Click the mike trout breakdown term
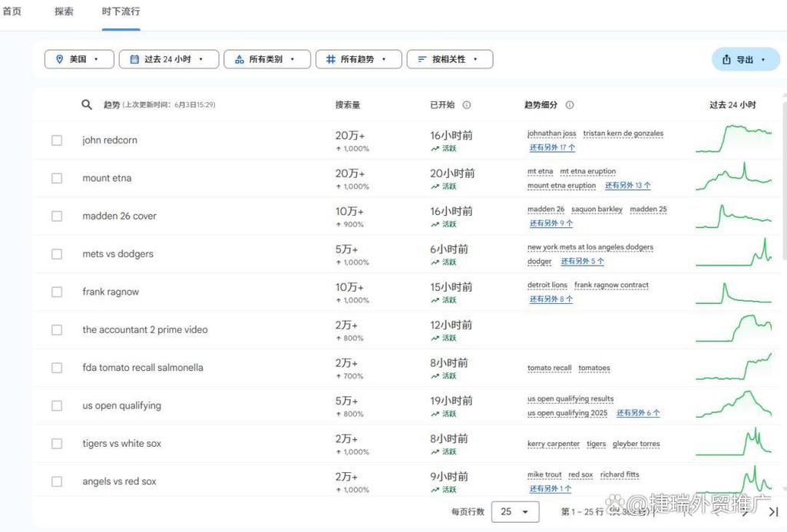Screen dimensions: 787x532 click(544, 474)
